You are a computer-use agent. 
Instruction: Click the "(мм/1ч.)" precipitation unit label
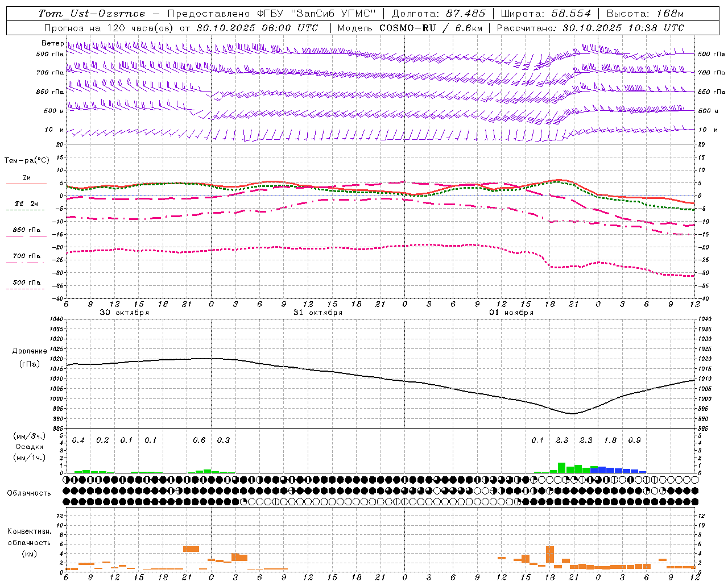pos(29,458)
